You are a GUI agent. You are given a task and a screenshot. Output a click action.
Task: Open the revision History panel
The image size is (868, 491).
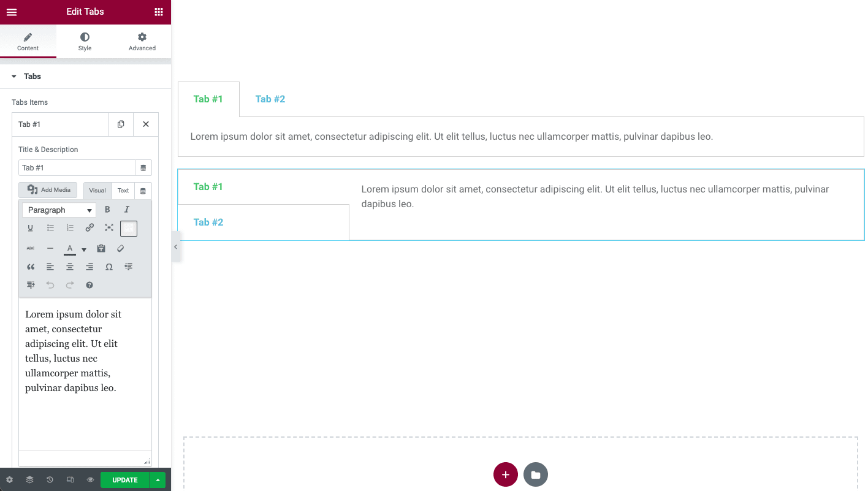[x=50, y=479]
